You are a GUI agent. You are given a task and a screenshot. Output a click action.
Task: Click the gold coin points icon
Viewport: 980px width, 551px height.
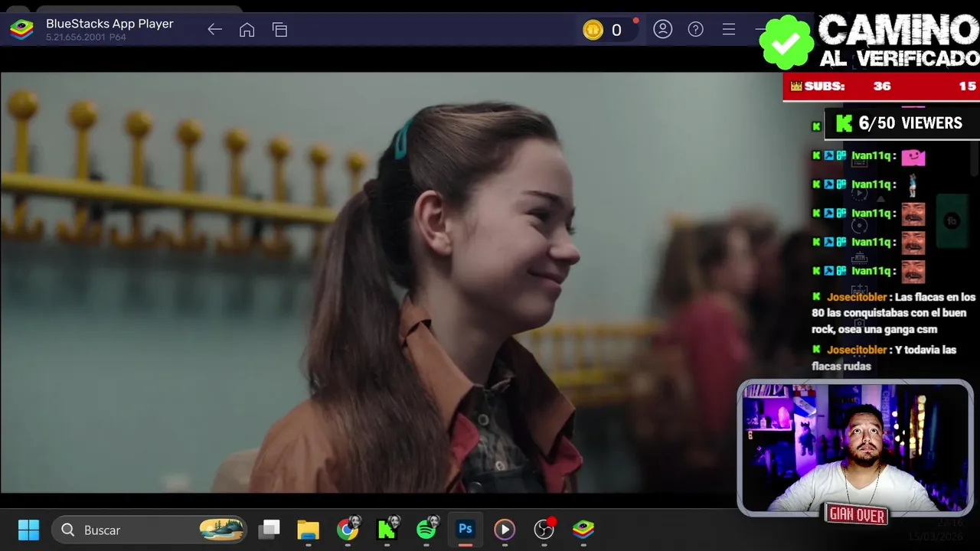point(593,30)
